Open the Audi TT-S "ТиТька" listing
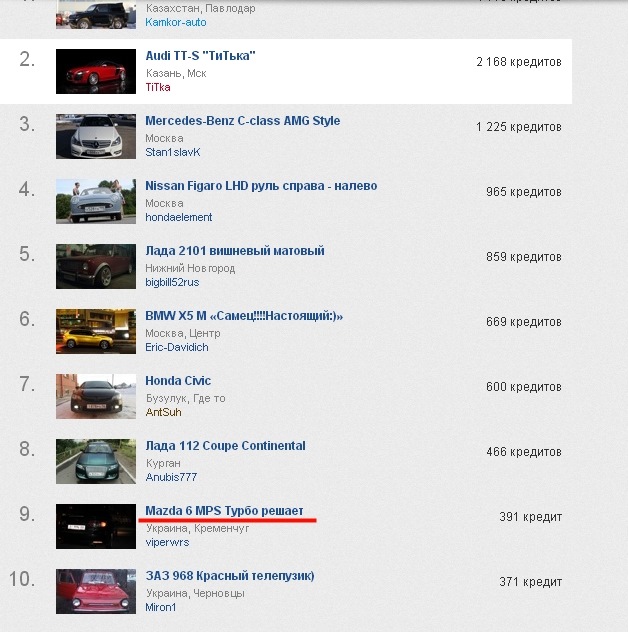Screen dimensions: 628x632 click(200, 56)
